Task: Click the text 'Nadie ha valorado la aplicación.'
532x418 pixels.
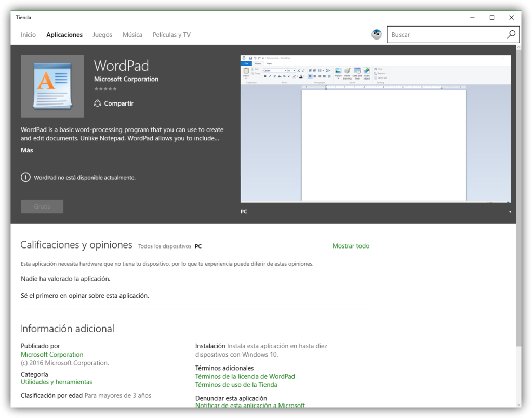Action: pos(65,279)
